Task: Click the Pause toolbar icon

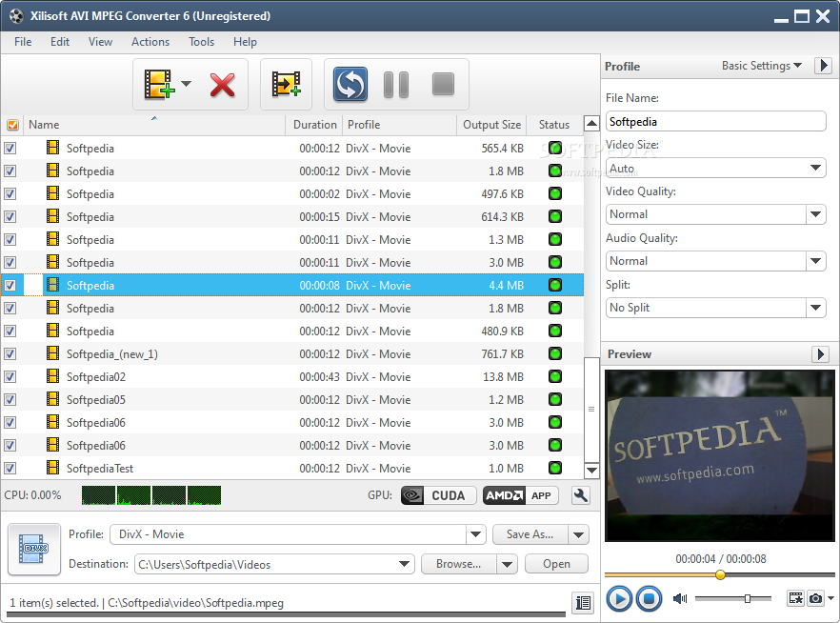Action: 396,85
